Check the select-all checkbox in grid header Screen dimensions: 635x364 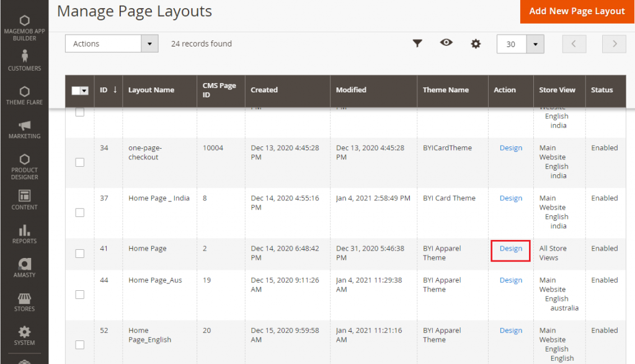point(77,90)
